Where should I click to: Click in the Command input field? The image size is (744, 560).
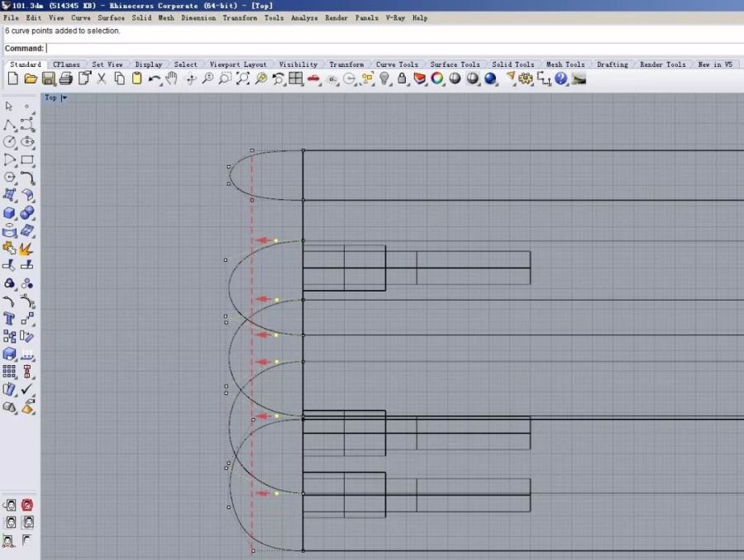(x=331, y=49)
